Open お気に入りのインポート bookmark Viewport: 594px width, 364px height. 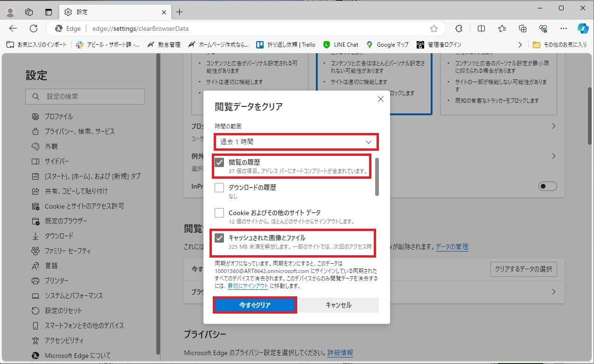pos(36,45)
